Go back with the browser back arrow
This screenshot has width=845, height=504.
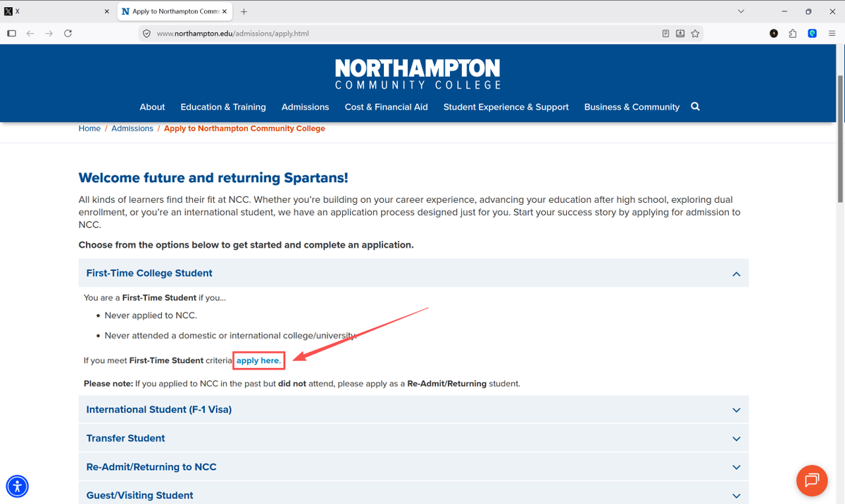30,33
